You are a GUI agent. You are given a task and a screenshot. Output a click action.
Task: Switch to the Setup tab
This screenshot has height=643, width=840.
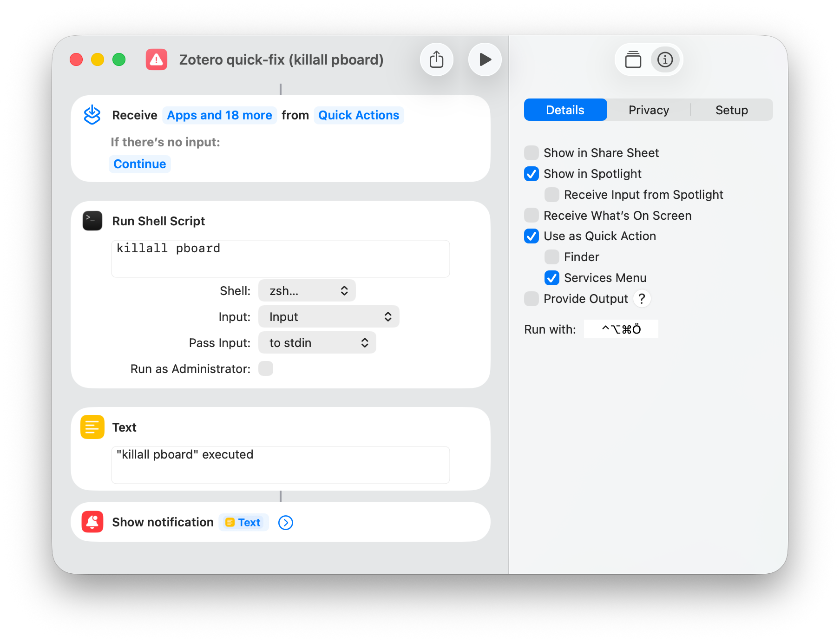click(x=732, y=110)
